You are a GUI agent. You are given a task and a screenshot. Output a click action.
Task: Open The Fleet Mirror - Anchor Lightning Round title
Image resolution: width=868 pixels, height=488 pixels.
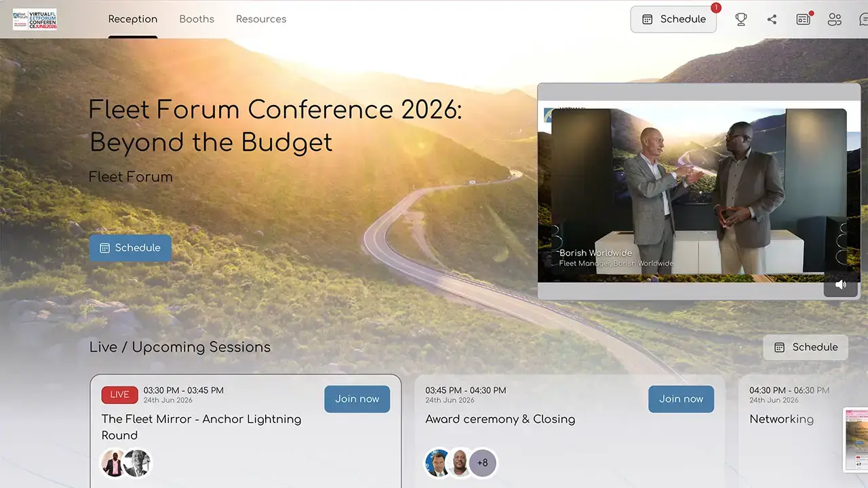[201, 427]
